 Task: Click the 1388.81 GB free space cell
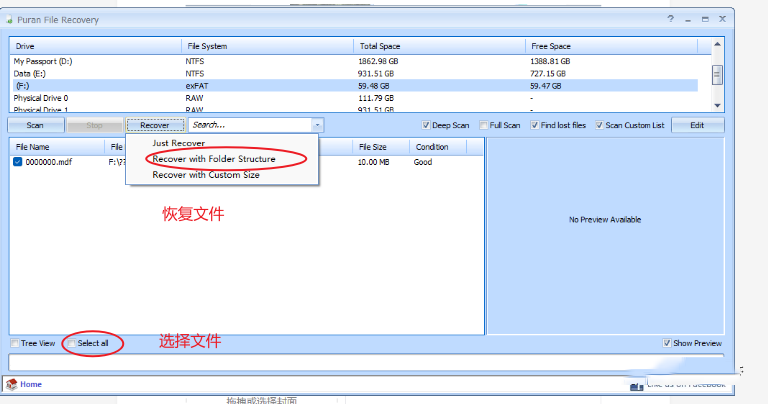pos(550,61)
